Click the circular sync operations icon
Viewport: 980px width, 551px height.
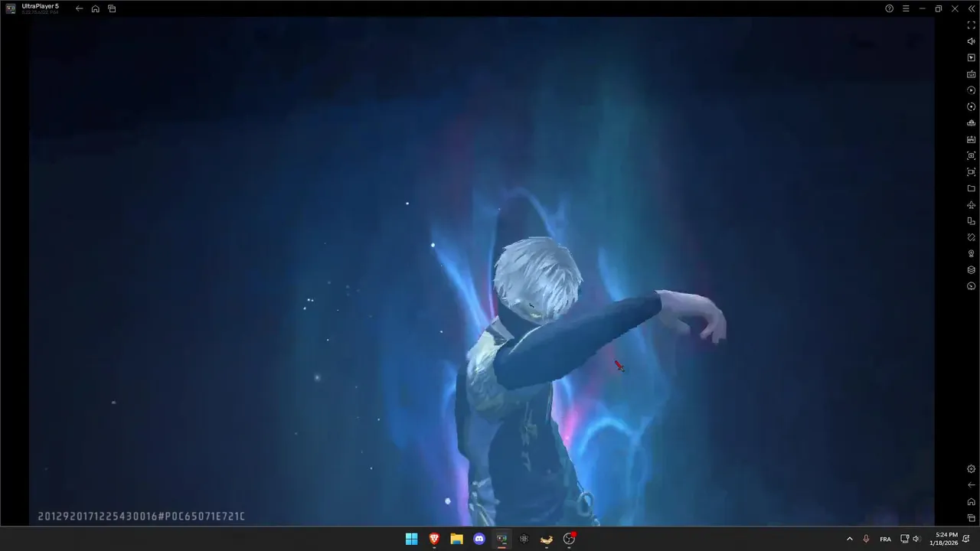point(972,107)
